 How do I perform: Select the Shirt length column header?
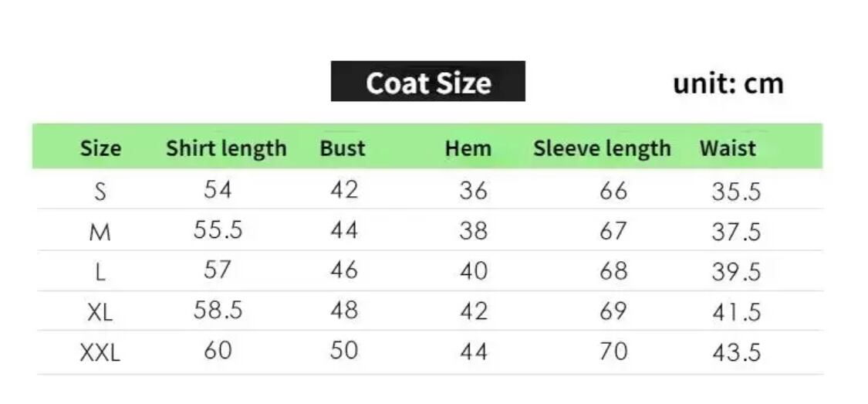(x=225, y=148)
